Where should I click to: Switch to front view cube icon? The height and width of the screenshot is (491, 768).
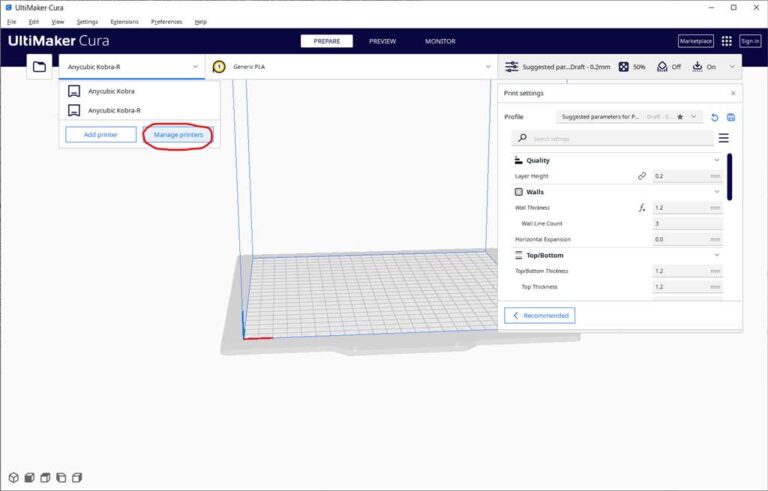(29, 477)
